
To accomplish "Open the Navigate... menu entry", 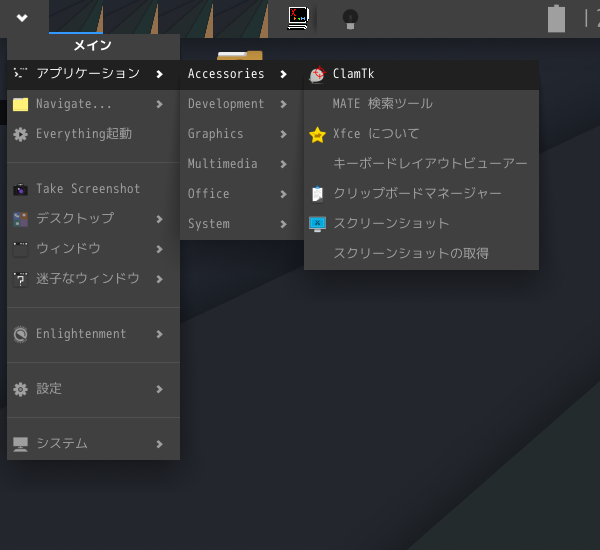I will tap(93, 104).
